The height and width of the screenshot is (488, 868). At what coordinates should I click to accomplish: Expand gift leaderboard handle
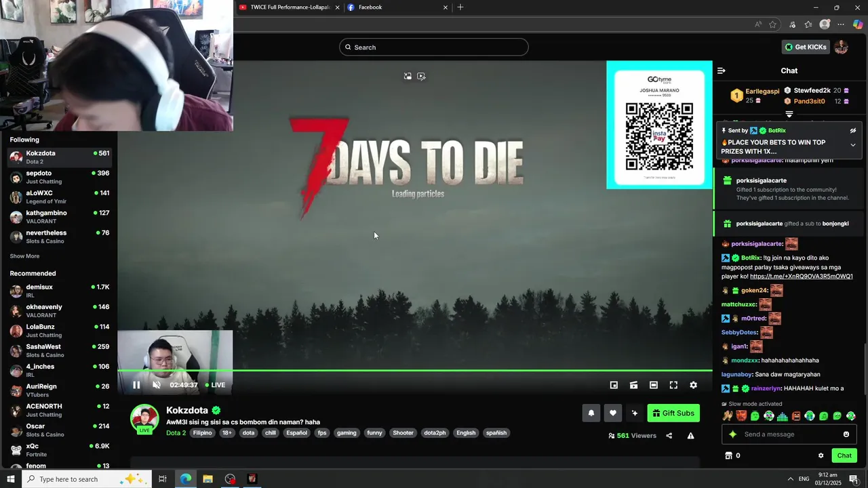(789, 115)
